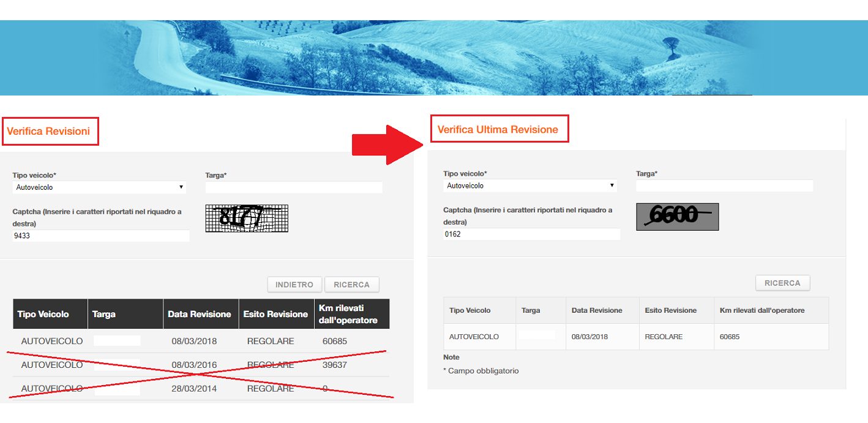868x423 pixels.
Task: Select the Verifica Revisioni heading
Action: pos(48,131)
